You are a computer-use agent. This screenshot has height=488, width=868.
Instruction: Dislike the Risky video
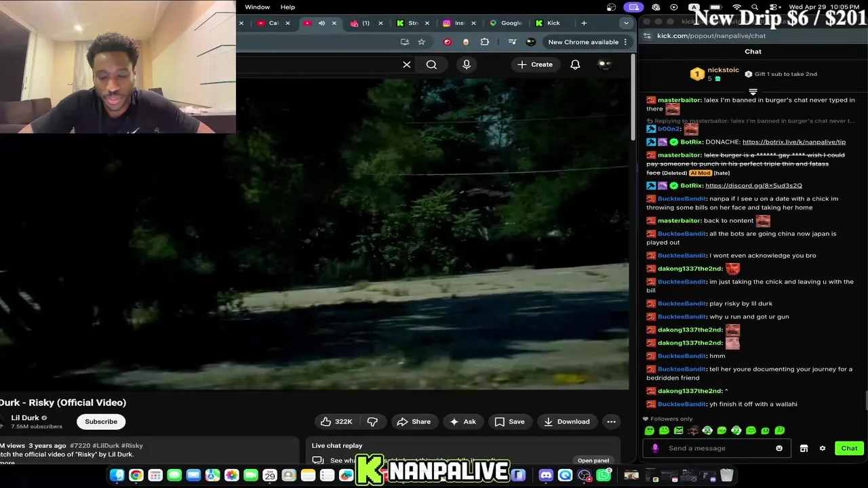(372, 422)
